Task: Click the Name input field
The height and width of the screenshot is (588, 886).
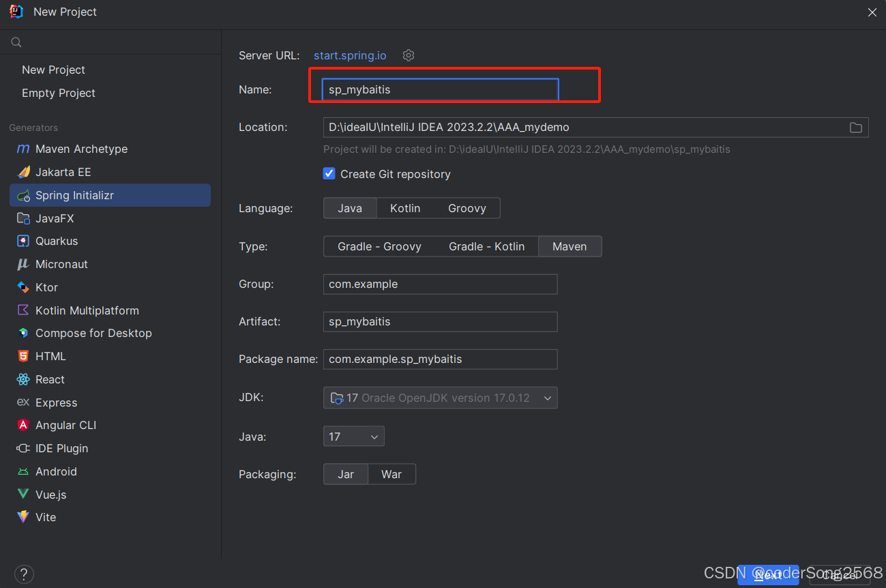Action: click(x=441, y=89)
